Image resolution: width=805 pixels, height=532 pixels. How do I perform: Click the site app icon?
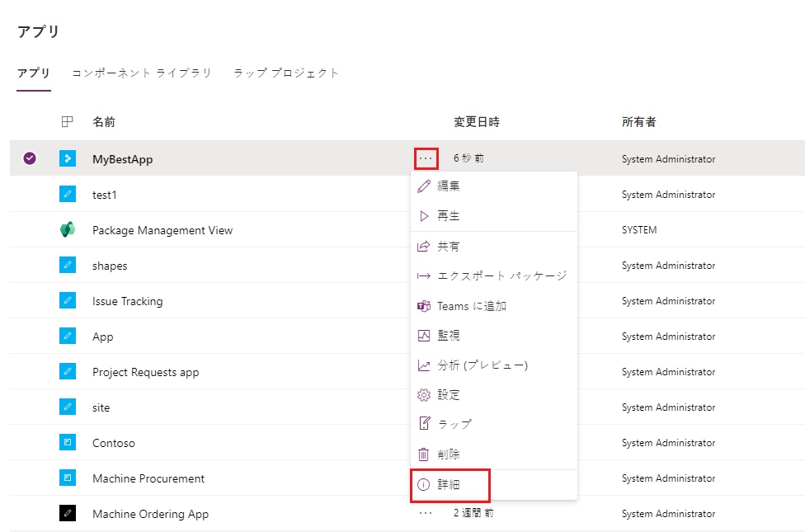tap(68, 407)
